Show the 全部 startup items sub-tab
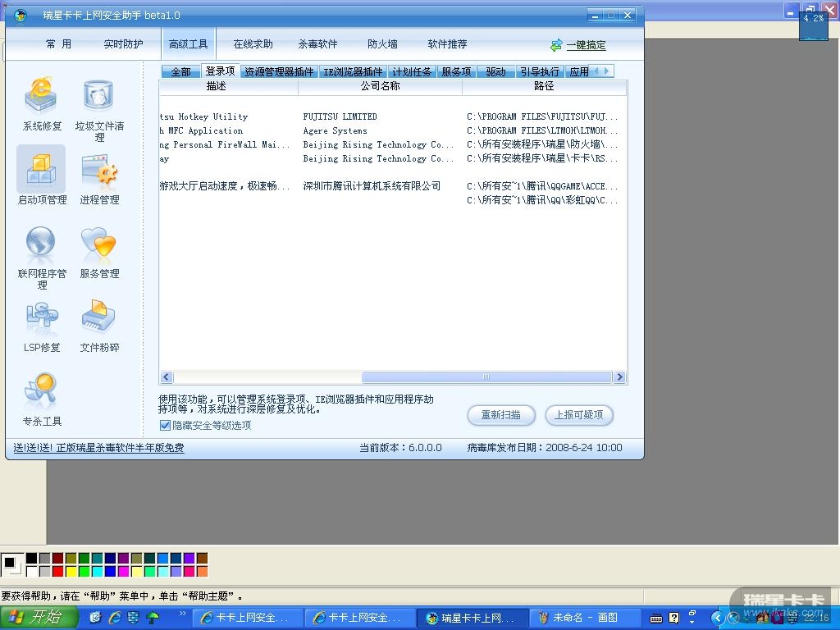 181,72
